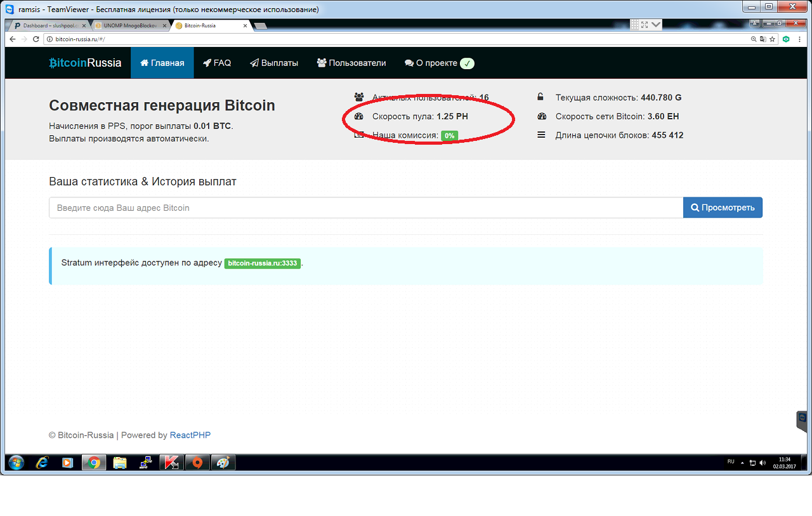This screenshot has height=516, width=812.
Task: Click the Просмотреть search button
Action: click(723, 208)
